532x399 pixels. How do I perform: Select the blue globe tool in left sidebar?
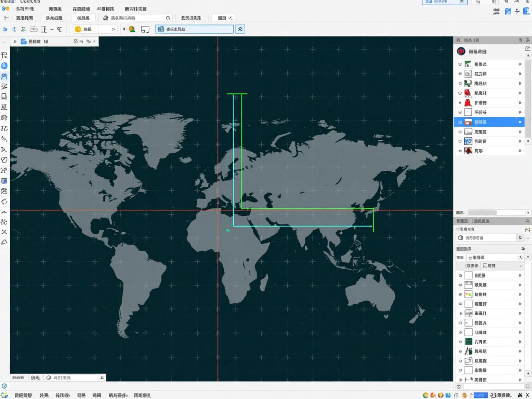(x=4, y=66)
